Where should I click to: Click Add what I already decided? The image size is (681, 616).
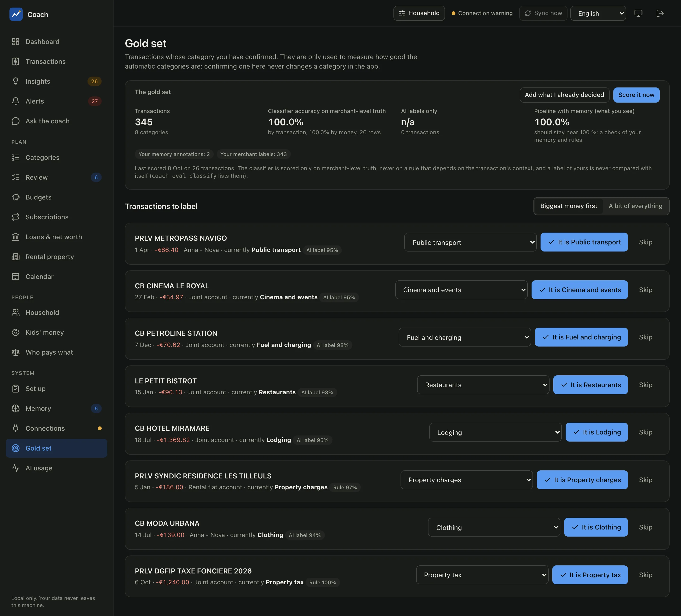[x=564, y=95]
